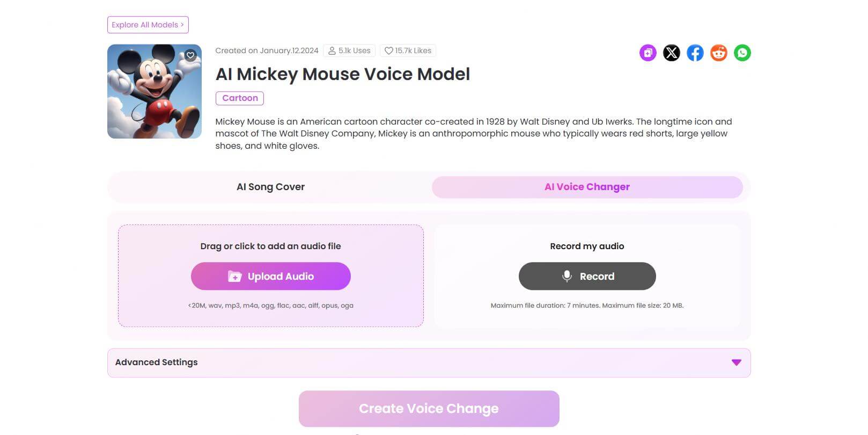The height and width of the screenshot is (435, 868).
Task: Expand the Advanced Settings section
Action: [156, 363]
